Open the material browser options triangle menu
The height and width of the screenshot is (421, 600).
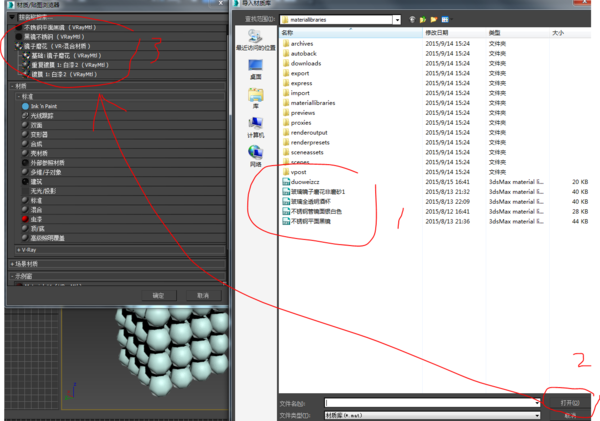(x=12, y=17)
